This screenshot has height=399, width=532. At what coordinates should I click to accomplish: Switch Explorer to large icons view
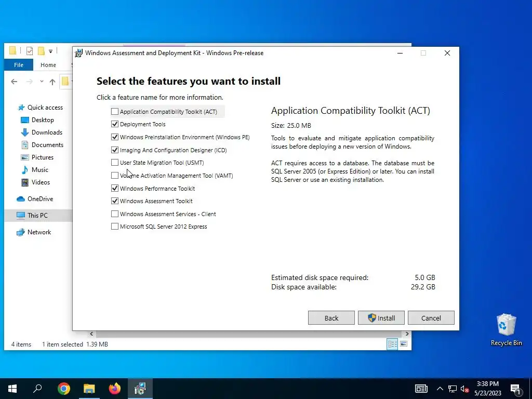pos(403,344)
